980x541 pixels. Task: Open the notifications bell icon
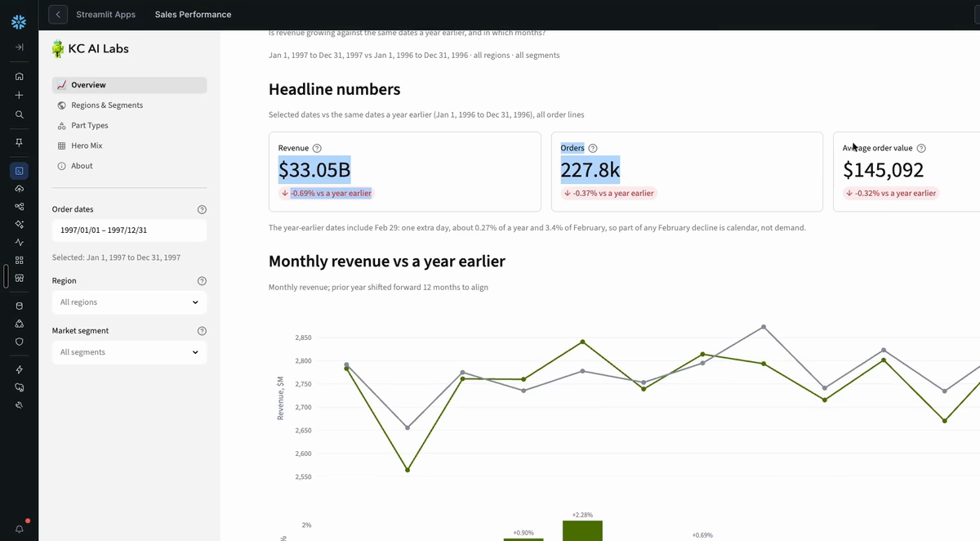click(x=20, y=529)
